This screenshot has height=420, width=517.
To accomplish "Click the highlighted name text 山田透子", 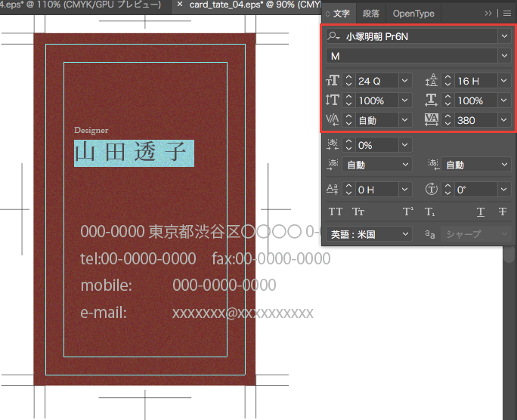I will click(x=134, y=153).
